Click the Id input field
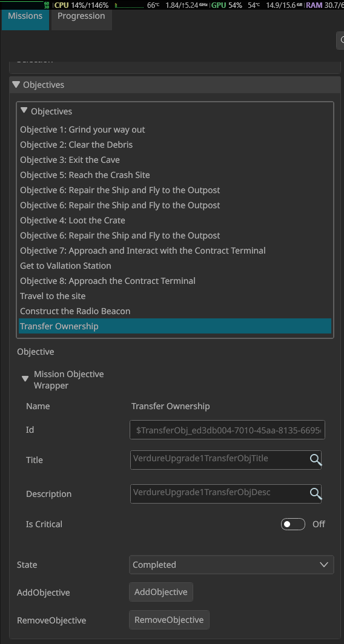 (227, 430)
